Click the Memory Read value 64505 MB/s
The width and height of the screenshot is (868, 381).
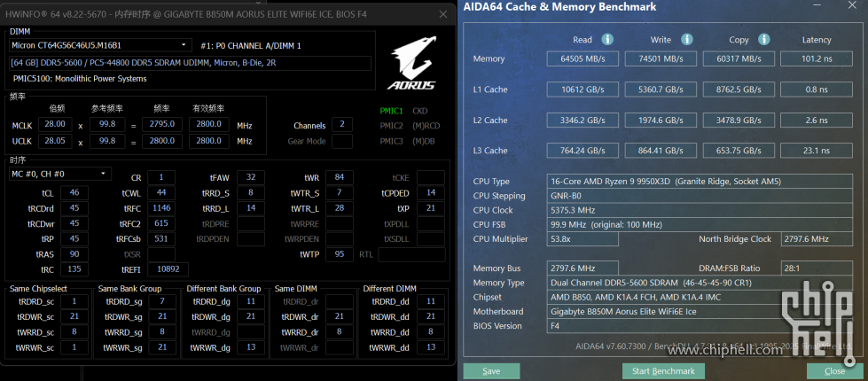click(583, 58)
